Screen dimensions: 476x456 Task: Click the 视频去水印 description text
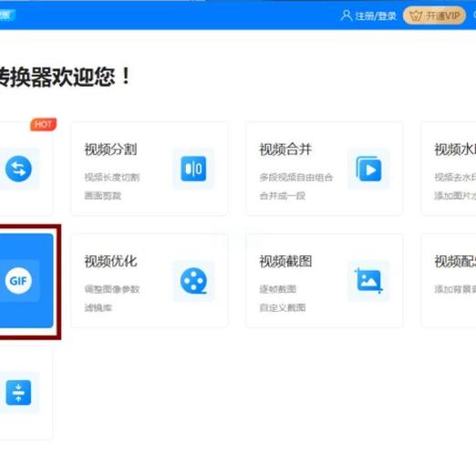(455, 177)
